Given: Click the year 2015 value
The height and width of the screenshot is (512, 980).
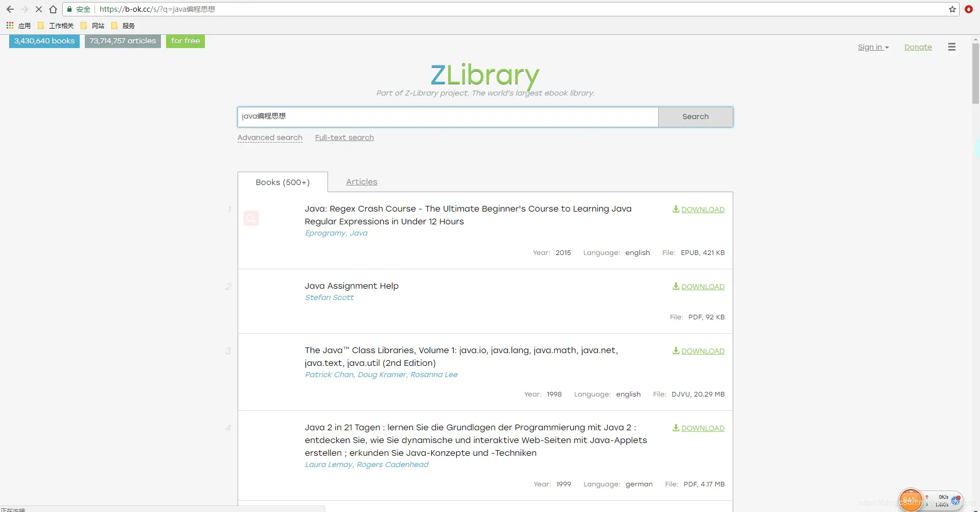Looking at the screenshot, I should coord(563,252).
